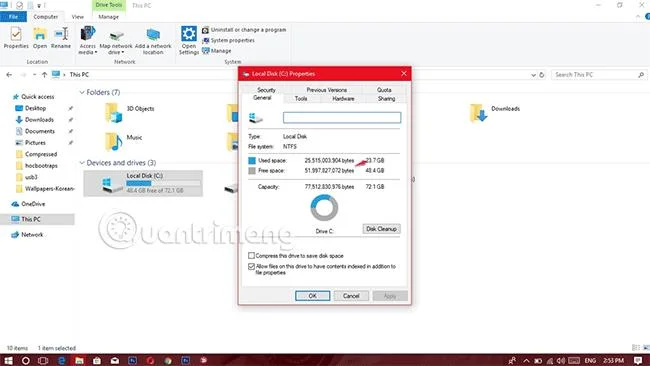Close the Local Disk Properties dialog
650x366 pixels.
pos(404,74)
